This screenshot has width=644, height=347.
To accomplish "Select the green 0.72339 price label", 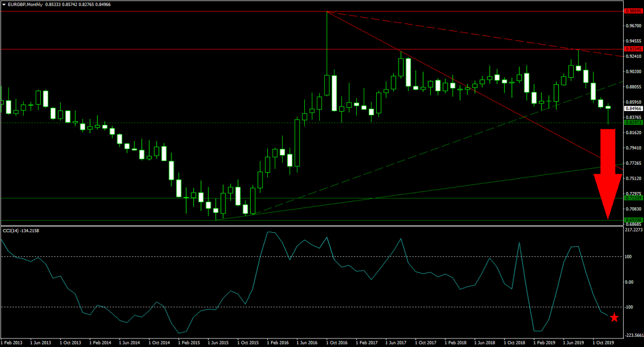I will (633, 198).
